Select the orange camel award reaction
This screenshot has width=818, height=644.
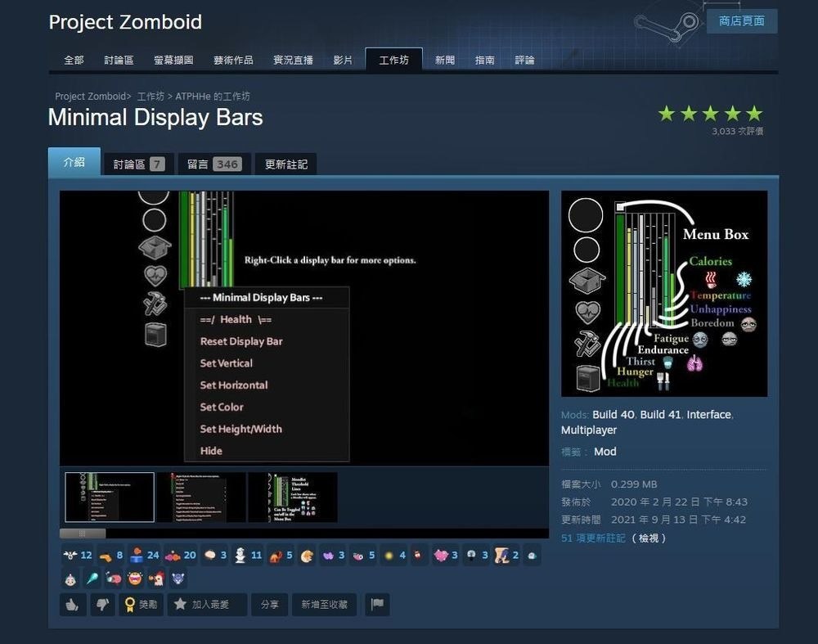281,556
